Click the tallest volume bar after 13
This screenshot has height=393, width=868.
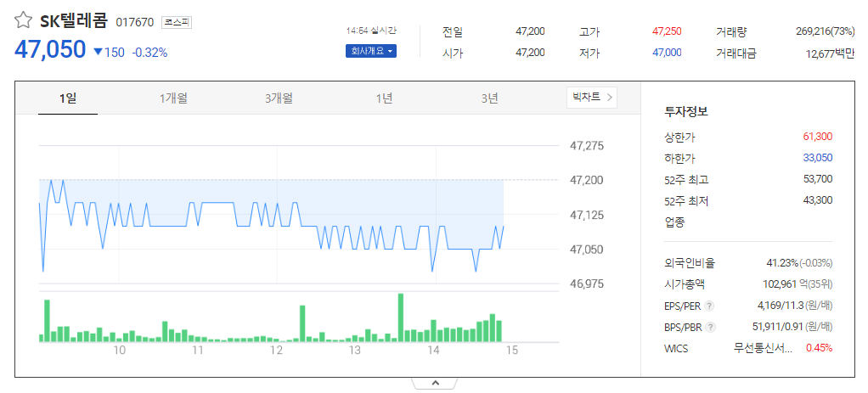tap(401, 317)
